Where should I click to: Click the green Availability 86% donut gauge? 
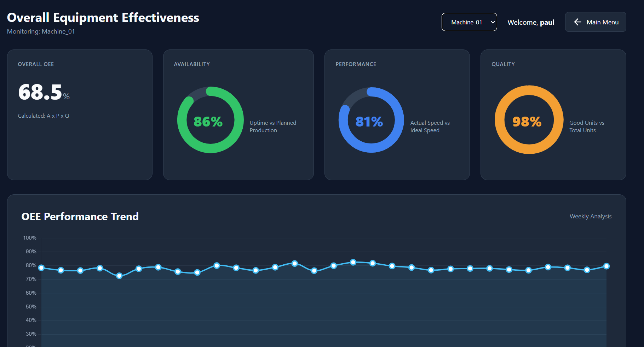[x=211, y=120]
